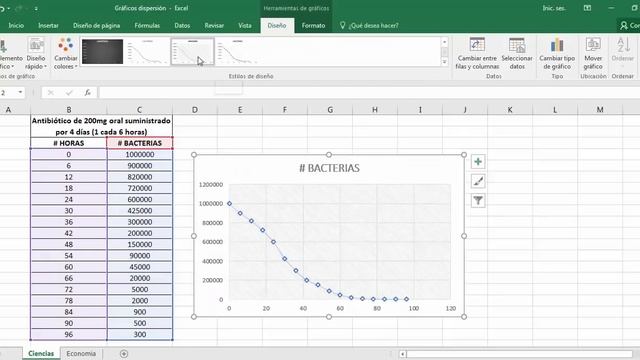Click cell containing 820000
Image resolution: width=640 pixels, height=360 pixels.
140,177
